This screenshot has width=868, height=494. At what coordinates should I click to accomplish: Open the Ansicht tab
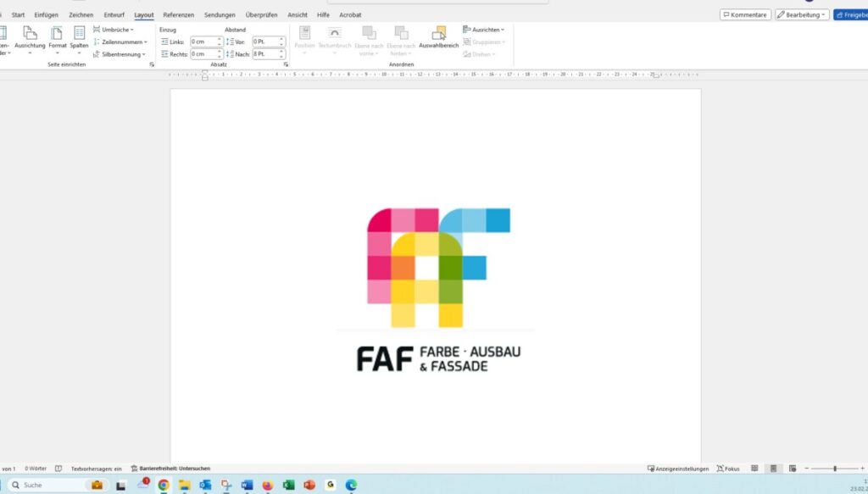tap(298, 15)
